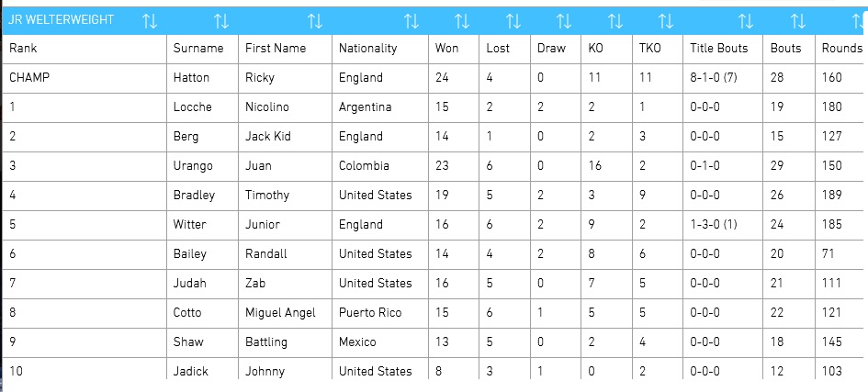Click the Hatton surname cell
868x392 pixels.
[191, 78]
